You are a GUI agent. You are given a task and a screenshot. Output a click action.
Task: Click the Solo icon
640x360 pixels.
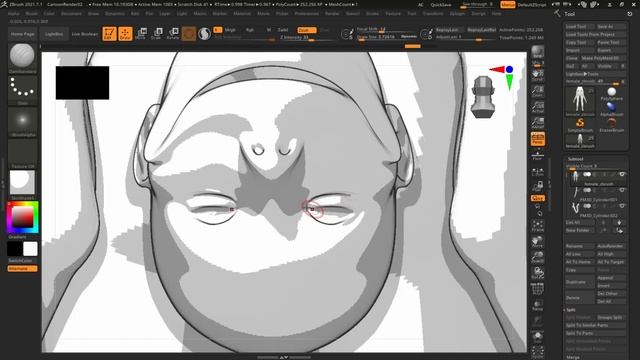[538, 337]
